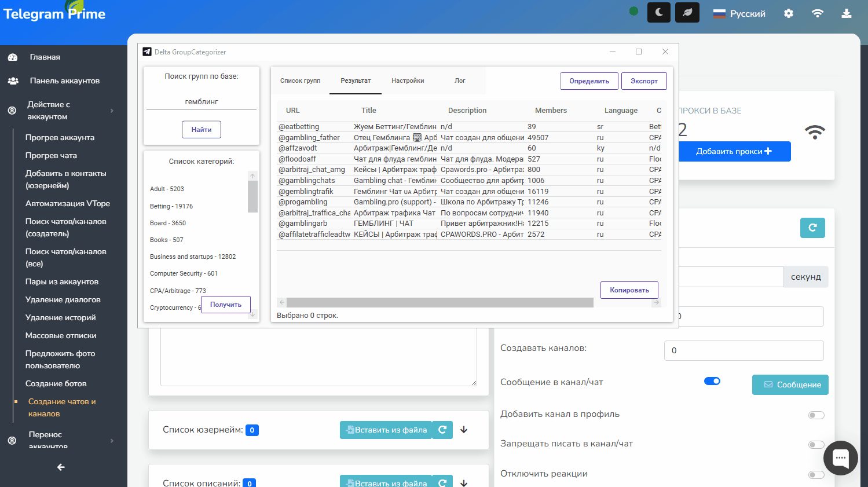Click Добавить прокси button
868x487 pixels.
point(734,151)
